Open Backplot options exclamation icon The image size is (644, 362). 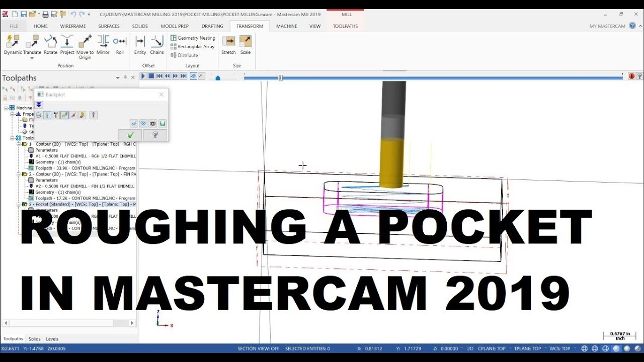click(93, 115)
